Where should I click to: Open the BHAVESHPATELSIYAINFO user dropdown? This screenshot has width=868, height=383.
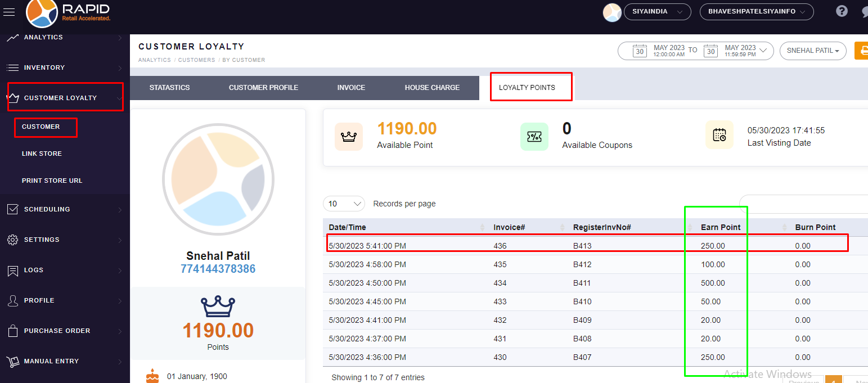(x=756, y=12)
